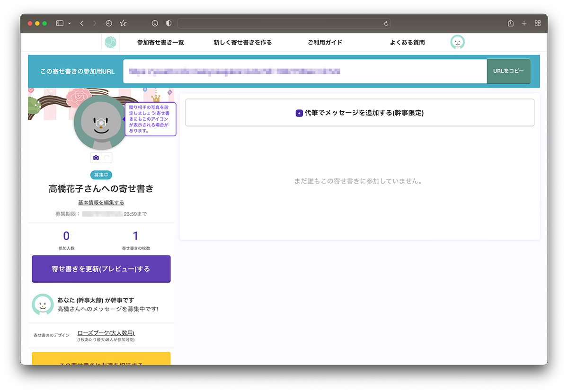Click the まだ誰もこの寄せ書きに参加していません message
The height and width of the screenshot is (392, 568).
coord(358,181)
